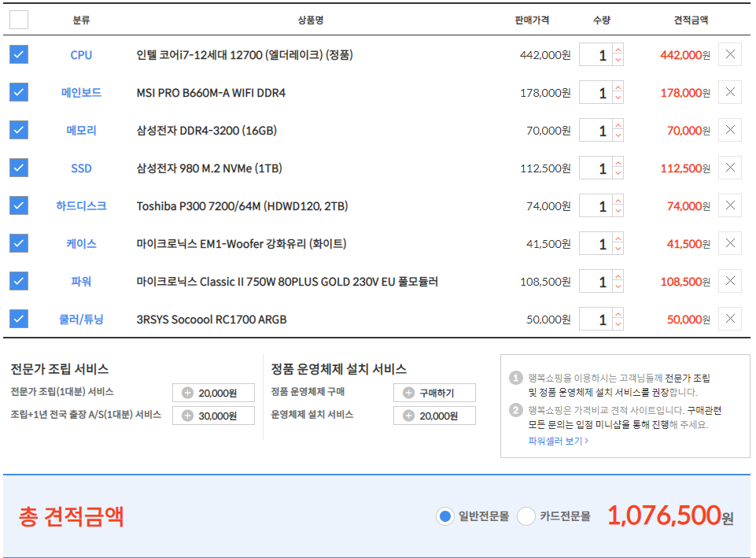Delete the 파워 row using X icon

[x=730, y=281]
